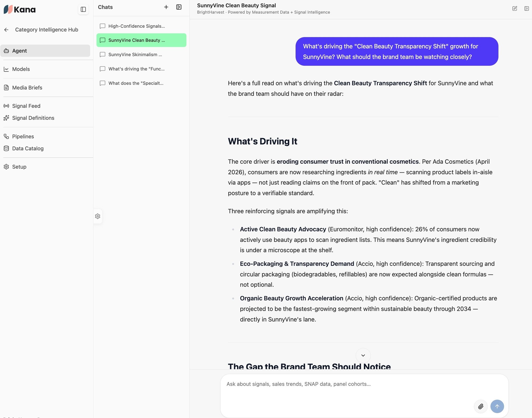Click the edit chat title icon
Viewport: 532px width, 418px height.
(x=515, y=9)
